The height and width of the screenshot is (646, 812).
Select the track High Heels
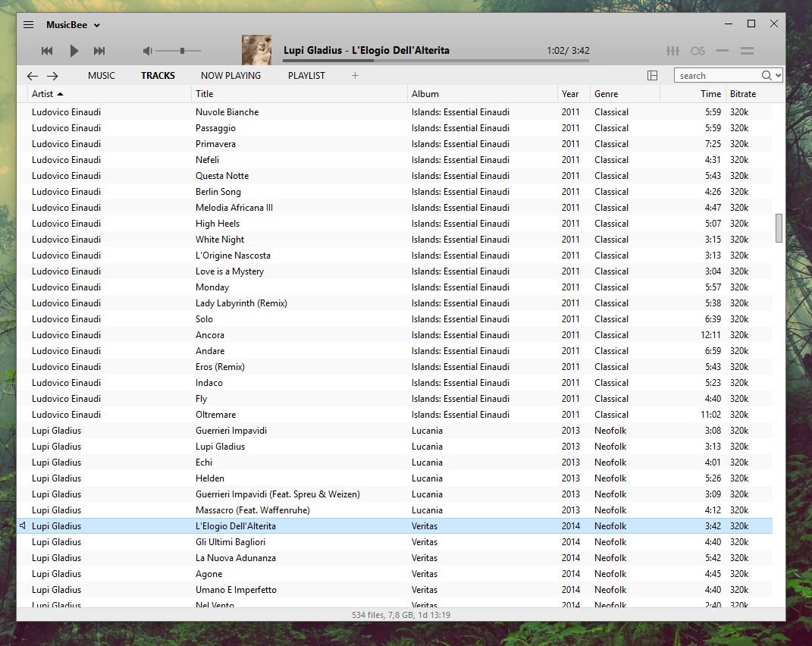(x=394, y=223)
